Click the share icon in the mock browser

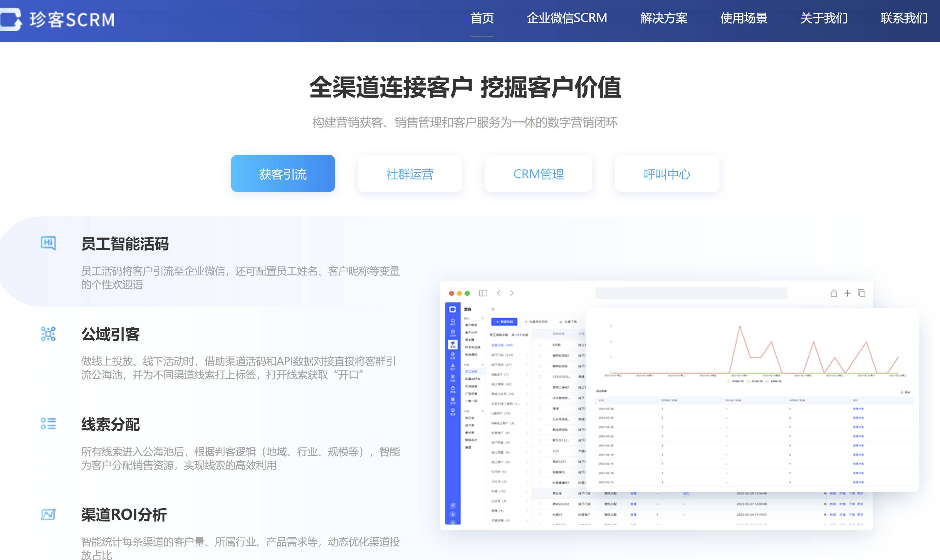click(834, 293)
